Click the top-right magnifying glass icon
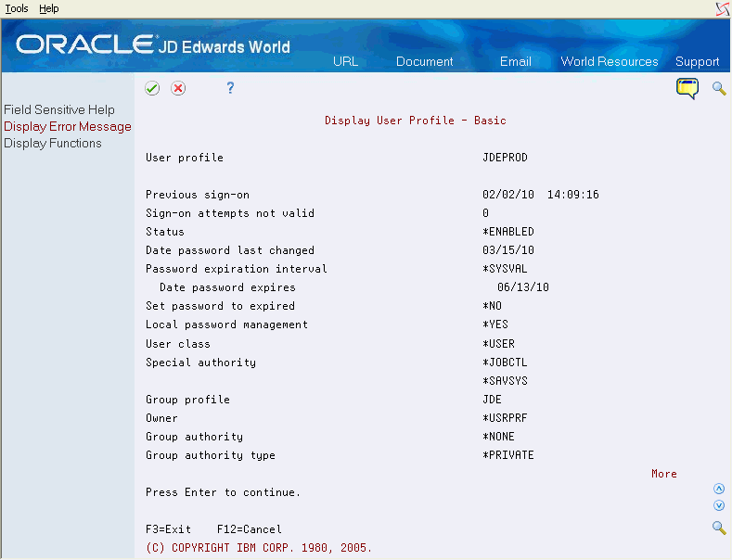The image size is (732, 560). 719,88
